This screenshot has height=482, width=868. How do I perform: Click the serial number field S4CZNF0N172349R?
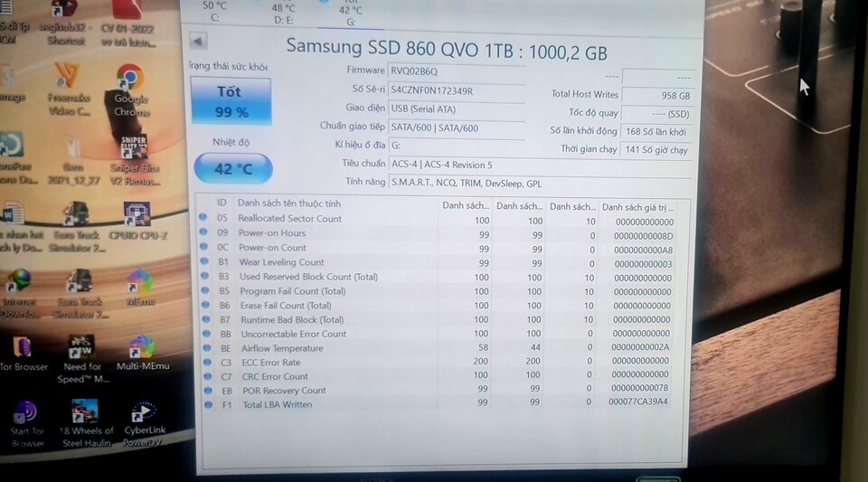point(457,90)
